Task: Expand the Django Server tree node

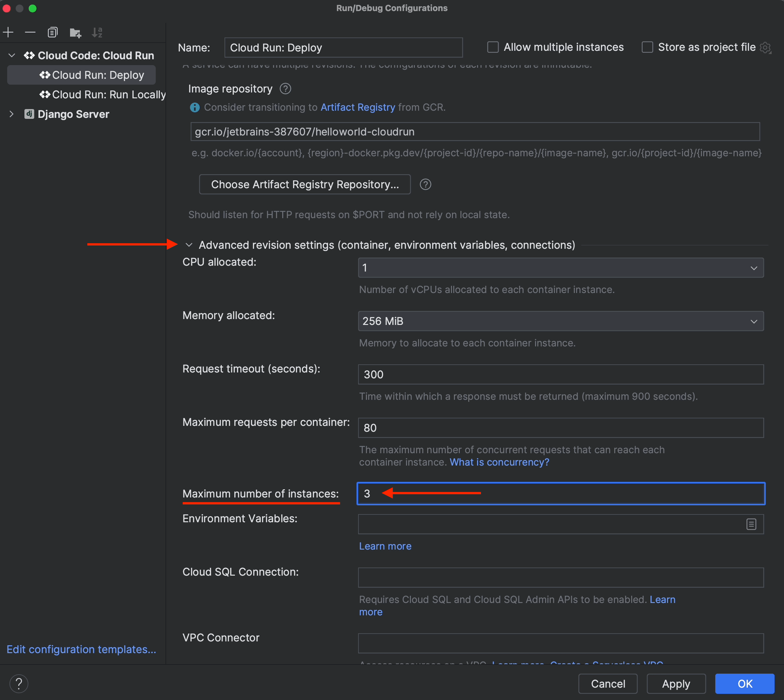Action: pyautogui.click(x=11, y=114)
